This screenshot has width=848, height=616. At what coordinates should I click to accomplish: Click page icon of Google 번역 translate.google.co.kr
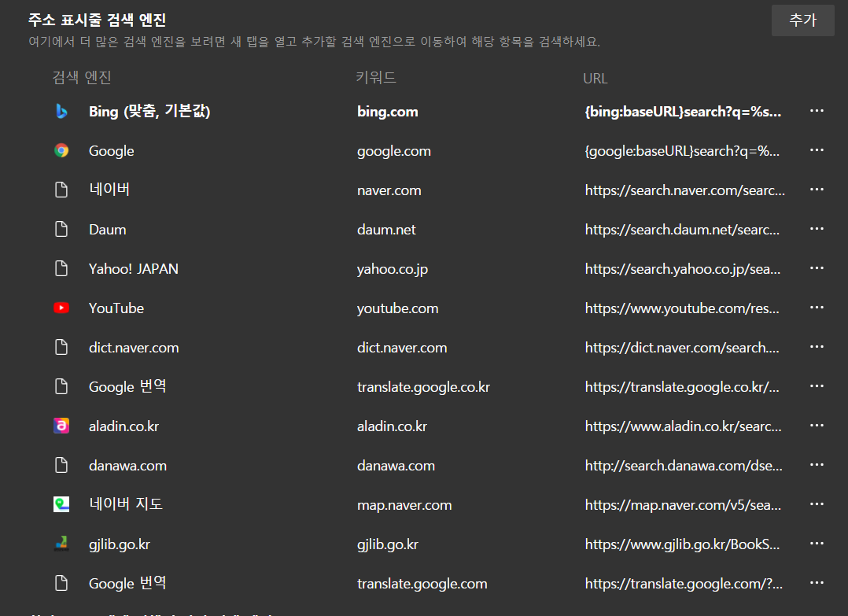61,387
